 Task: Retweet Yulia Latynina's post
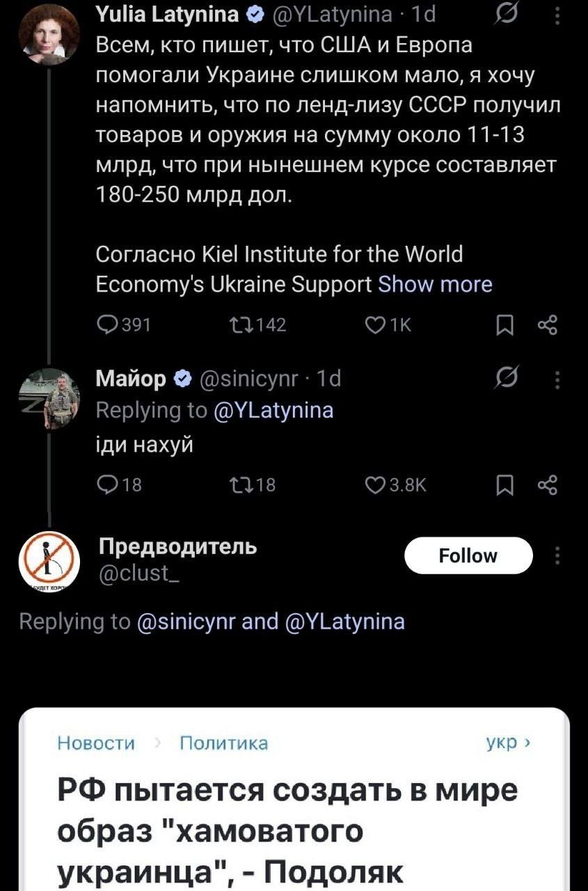(237, 325)
